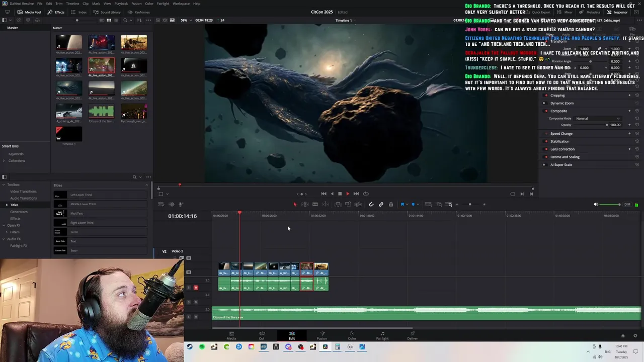Select the Trim Edit mode tool

pos(305,204)
